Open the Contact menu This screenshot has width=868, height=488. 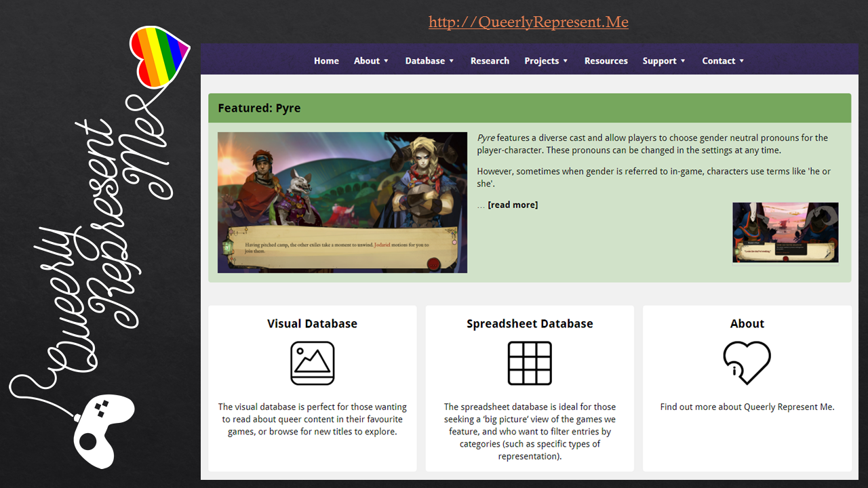719,61
